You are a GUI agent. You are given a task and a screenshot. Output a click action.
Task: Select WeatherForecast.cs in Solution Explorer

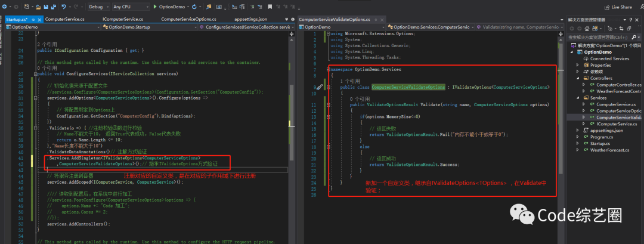(x=609, y=150)
